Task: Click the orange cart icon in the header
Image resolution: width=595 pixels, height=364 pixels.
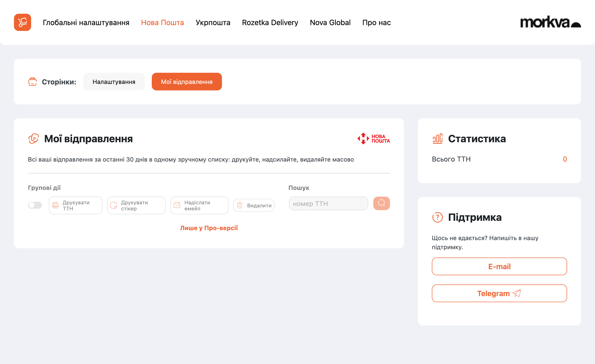Action: pyautogui.click(x=23, y=23)
